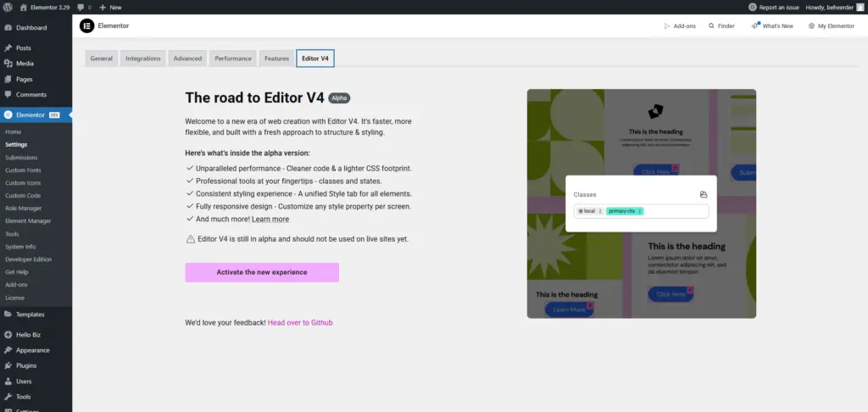
Task: Click the Elementor sidebar menu icon
Action: click(x=8, y=114)
